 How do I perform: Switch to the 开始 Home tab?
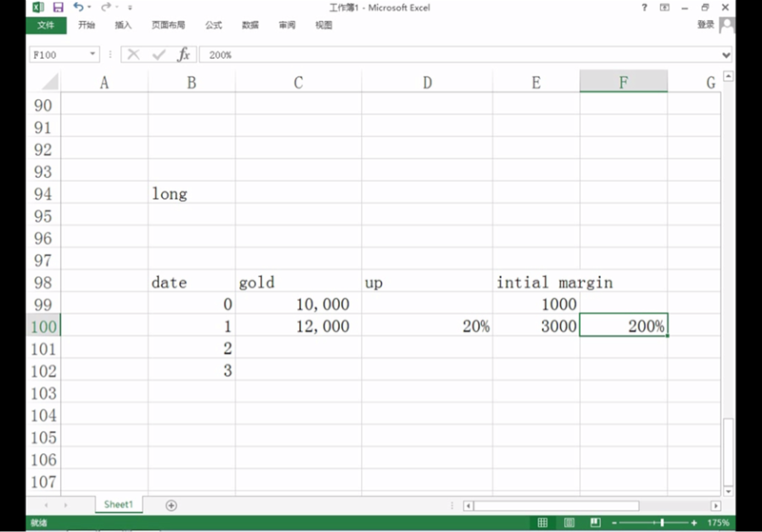click(x=87, y=26)
